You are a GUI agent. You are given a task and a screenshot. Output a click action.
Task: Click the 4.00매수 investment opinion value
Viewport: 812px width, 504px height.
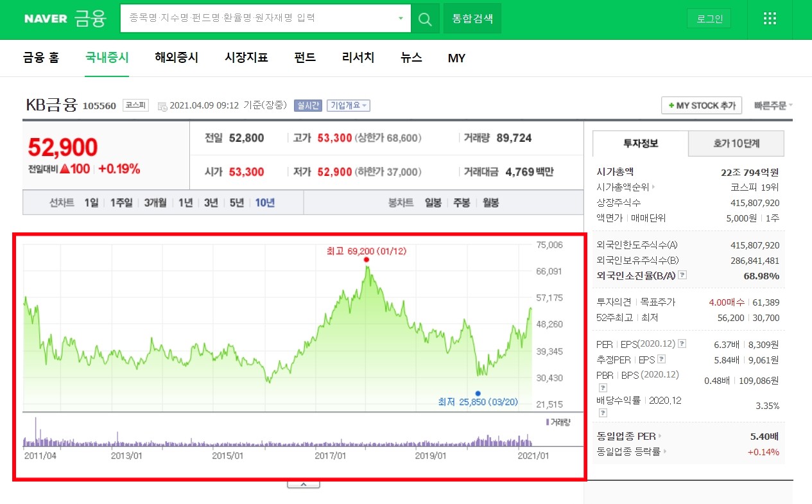[728, 302]
